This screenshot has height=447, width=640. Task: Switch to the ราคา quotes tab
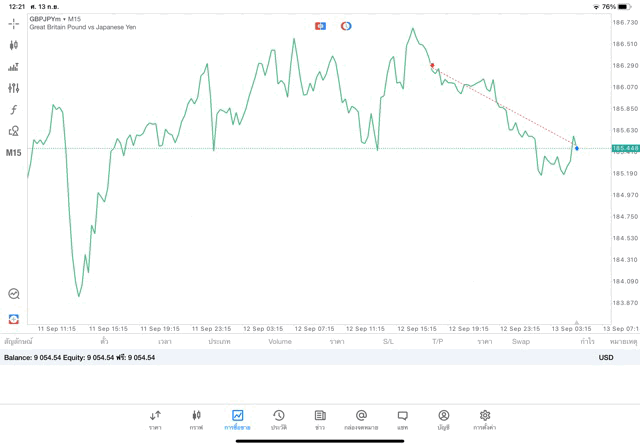pos(155,419)
